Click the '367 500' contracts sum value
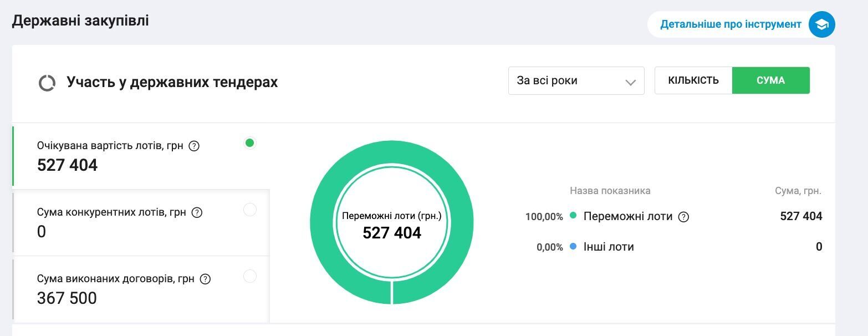 pos(67,298)
